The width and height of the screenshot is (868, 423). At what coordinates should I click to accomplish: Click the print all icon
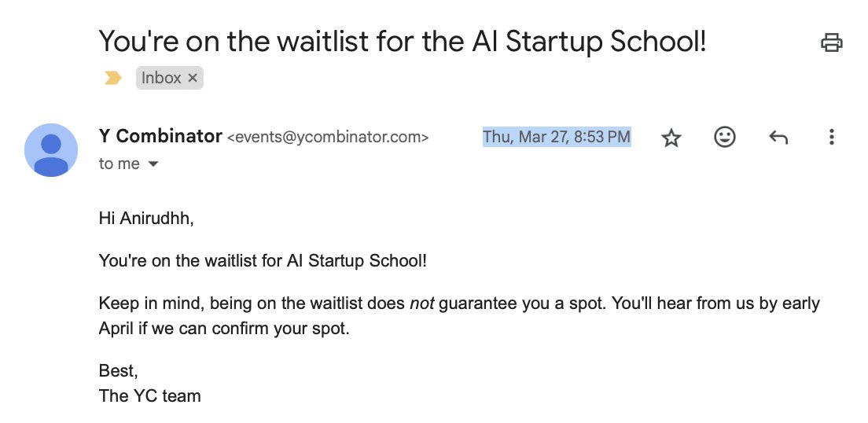click(831, 42)
